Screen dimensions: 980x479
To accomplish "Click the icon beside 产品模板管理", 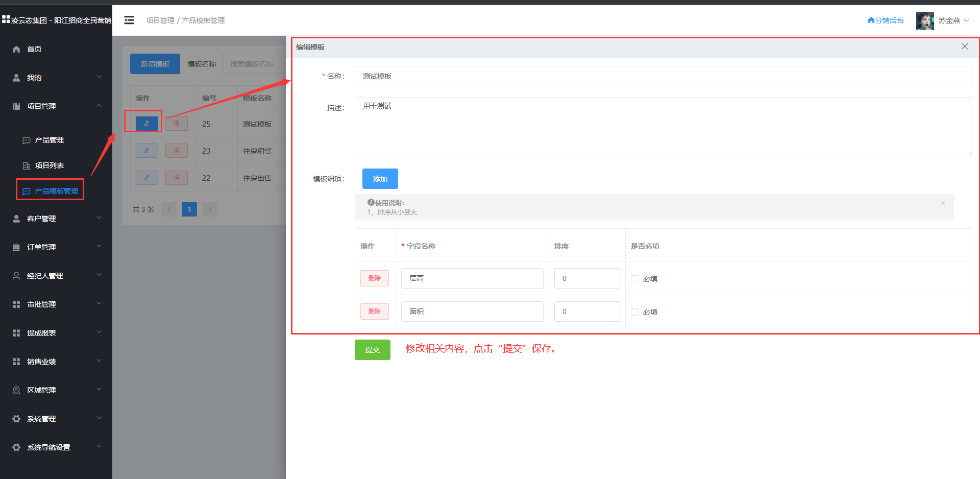I will coord(27,191).
